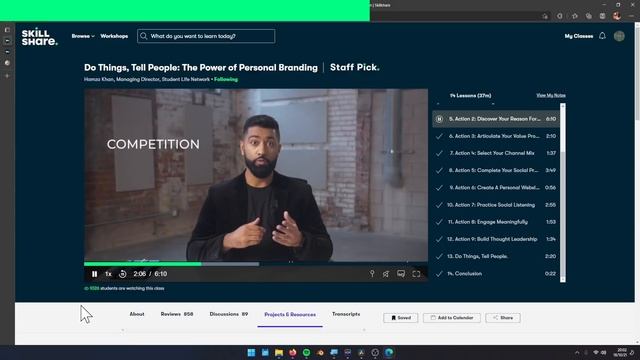The height and width of the screenshot is (360, 640).
Task: Switch to the Reviews tab
Action: point(177,314)
